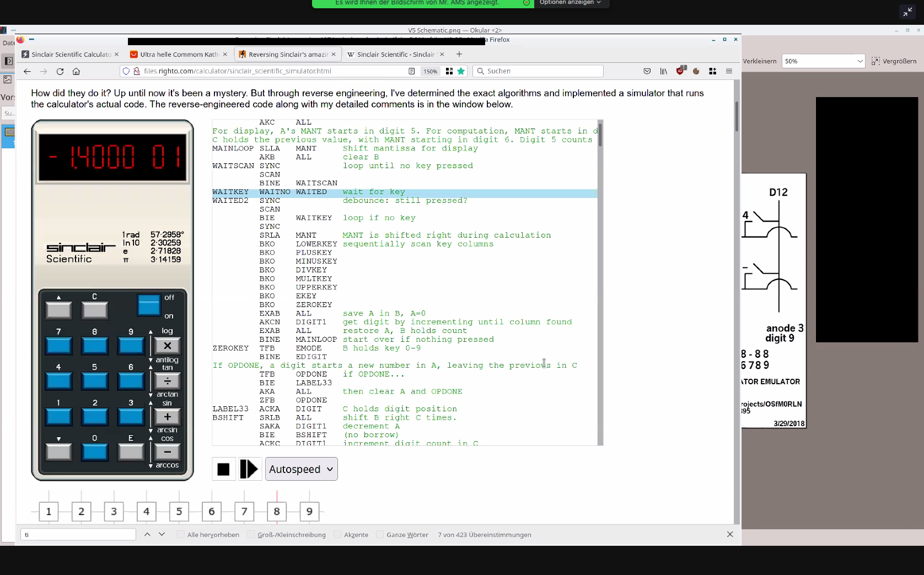Enable 'Alle hervorheben' checkbox
The image size is (924, 575).
click(x=181, y=535)
